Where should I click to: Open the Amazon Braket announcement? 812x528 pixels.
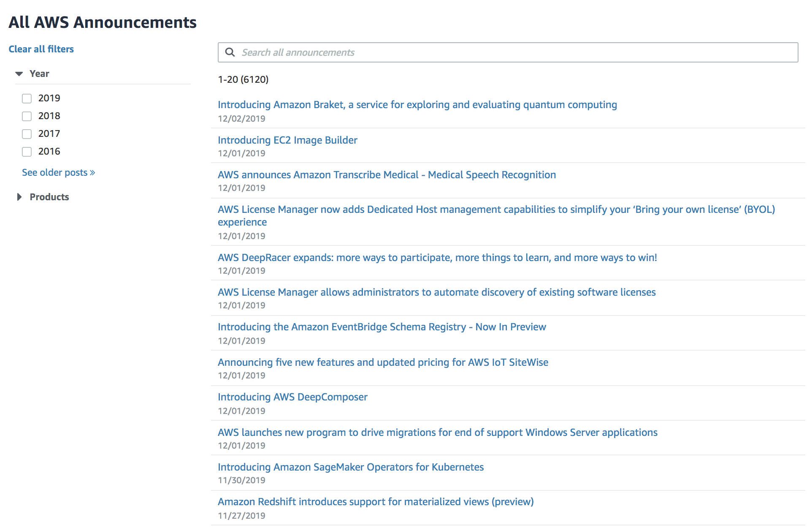[417, 105]
